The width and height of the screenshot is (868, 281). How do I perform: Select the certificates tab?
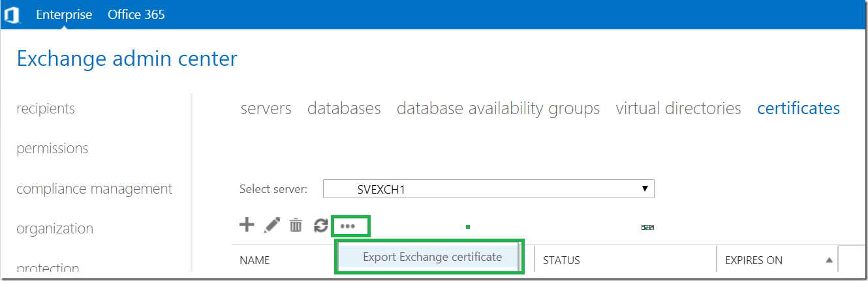click(798, 108)
